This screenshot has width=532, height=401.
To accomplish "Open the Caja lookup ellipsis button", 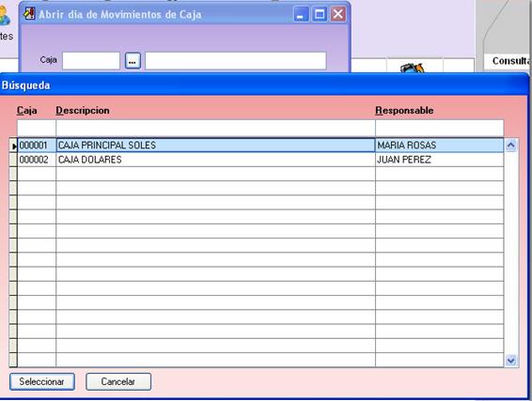I will point(133,61).
